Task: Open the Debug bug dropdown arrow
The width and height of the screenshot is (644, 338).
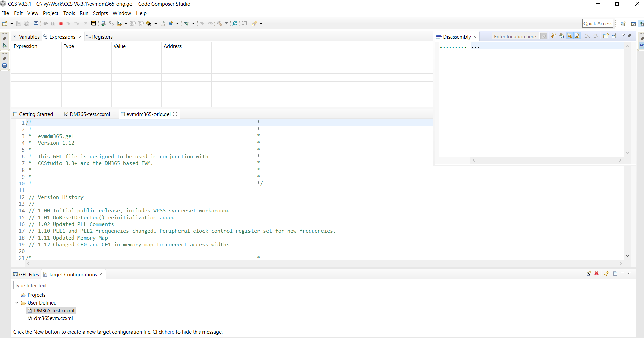Action: coord(193,23)
